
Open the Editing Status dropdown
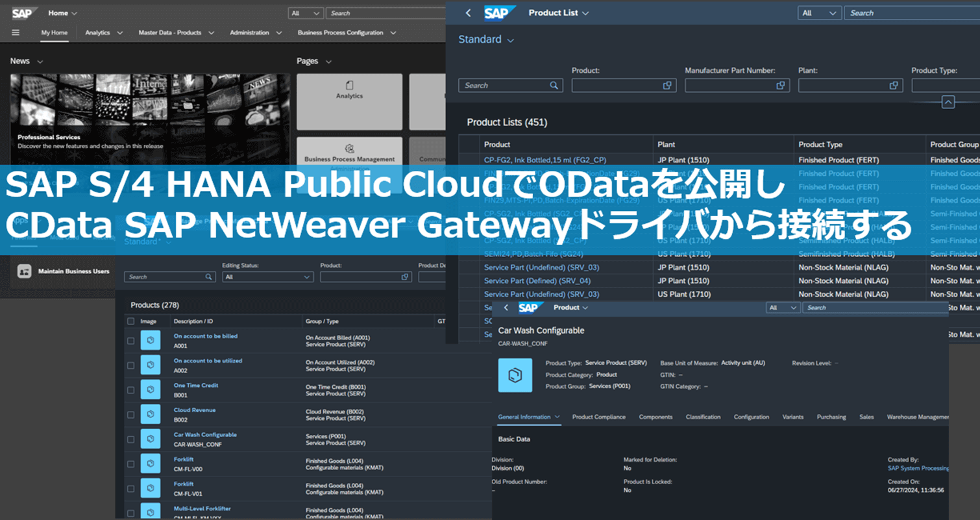[x=268, y=277]
